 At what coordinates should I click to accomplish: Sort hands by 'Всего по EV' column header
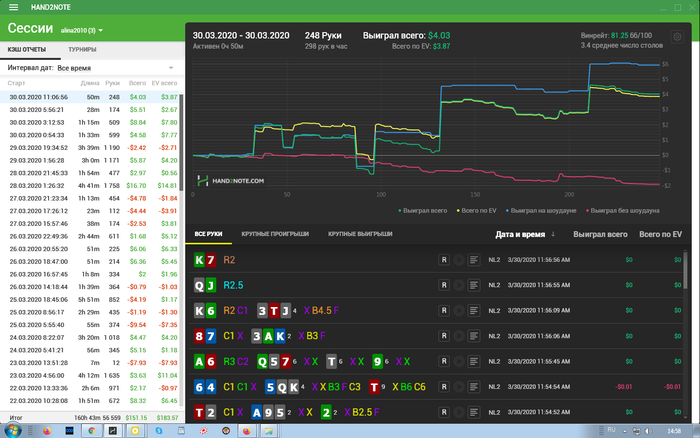pos(660,234)
